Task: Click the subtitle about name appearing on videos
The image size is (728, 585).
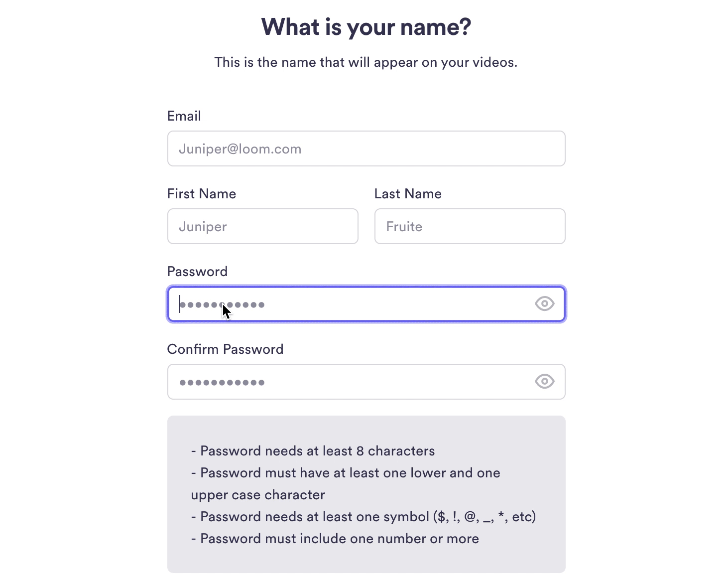Action: coord(366,62)
